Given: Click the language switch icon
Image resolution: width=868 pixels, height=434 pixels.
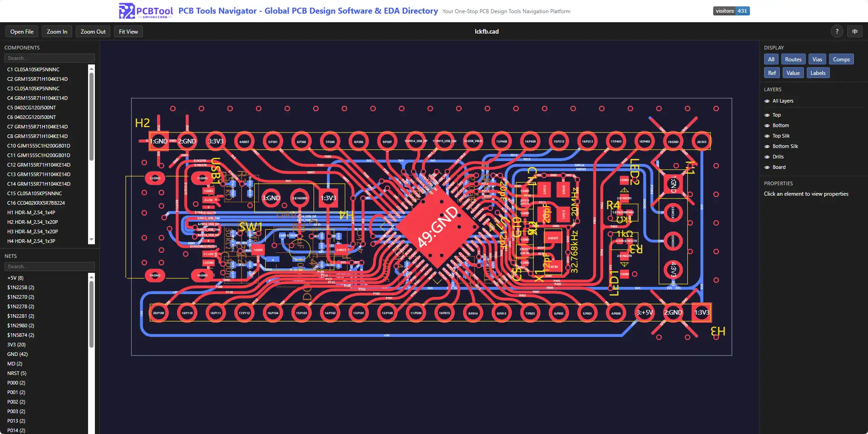Looking at the screenshot, I should click(855, 31).
